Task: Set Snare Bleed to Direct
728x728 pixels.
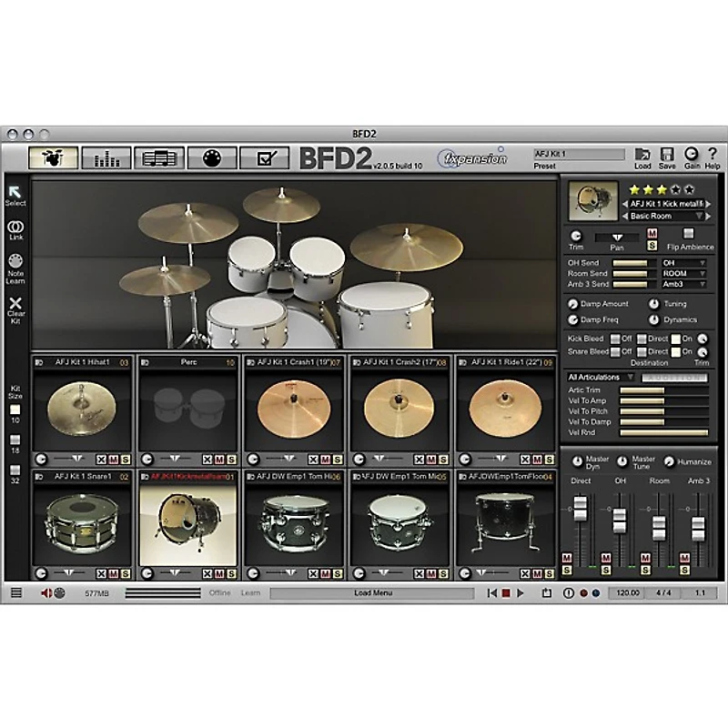Action: click(642, 352)
